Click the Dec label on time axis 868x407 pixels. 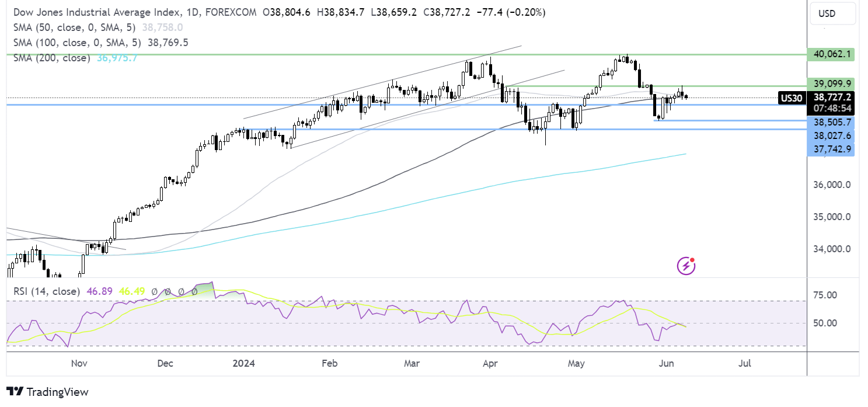[165, 363]
